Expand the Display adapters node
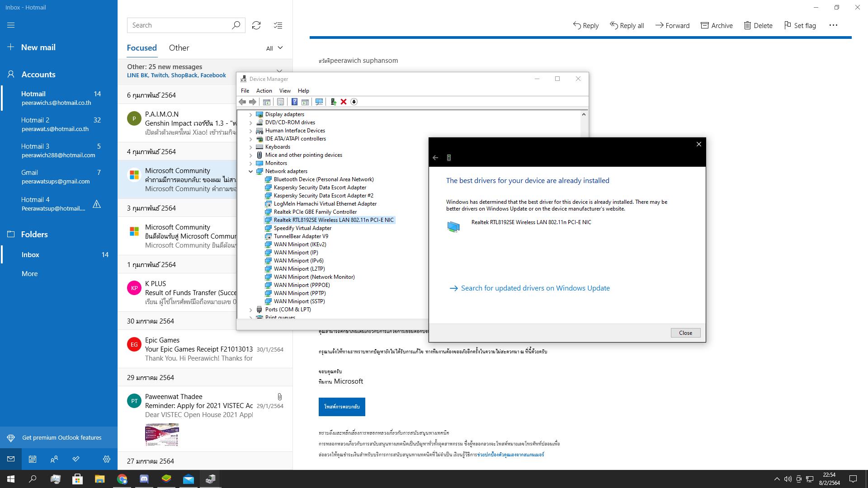This screenshot has height=488, width=868. pos(250,114)
